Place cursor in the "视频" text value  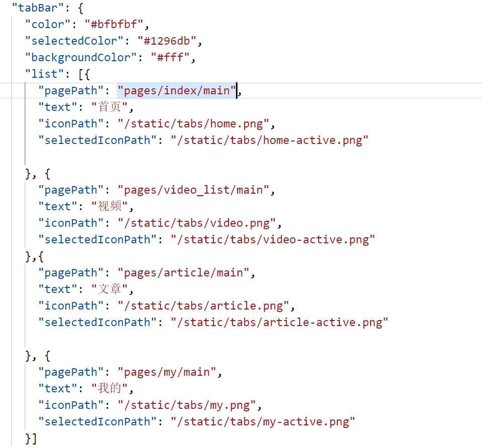point(110,207)
